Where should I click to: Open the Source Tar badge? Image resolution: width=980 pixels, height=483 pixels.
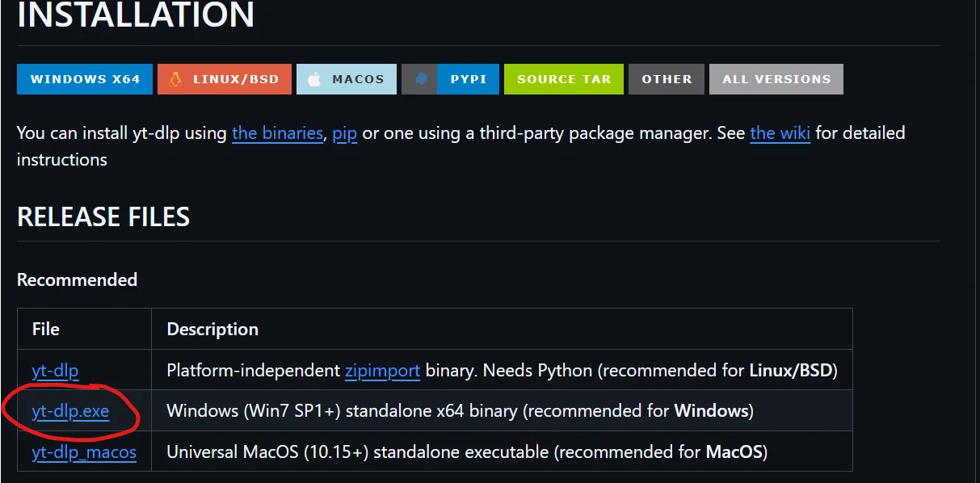click(564, 79)
